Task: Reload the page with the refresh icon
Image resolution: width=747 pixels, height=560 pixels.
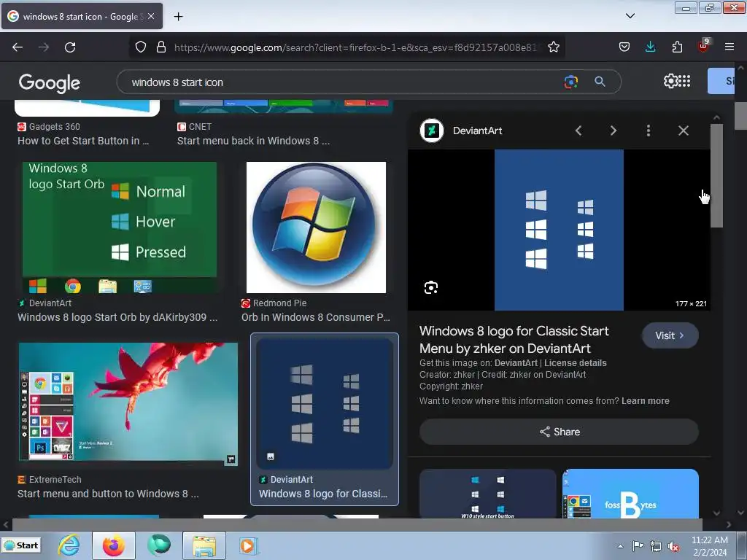Action: pos(70,47)
